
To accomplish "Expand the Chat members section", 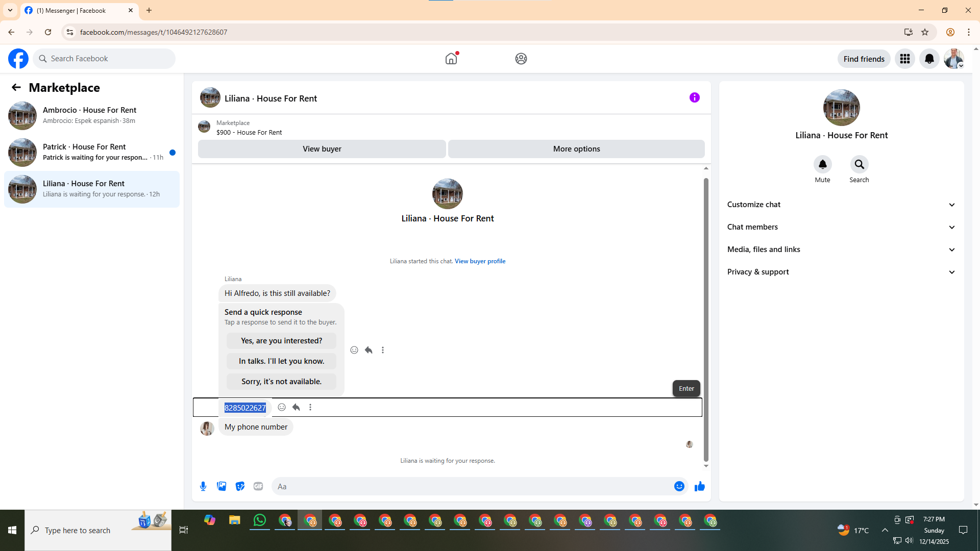I will tap(841, 227).
